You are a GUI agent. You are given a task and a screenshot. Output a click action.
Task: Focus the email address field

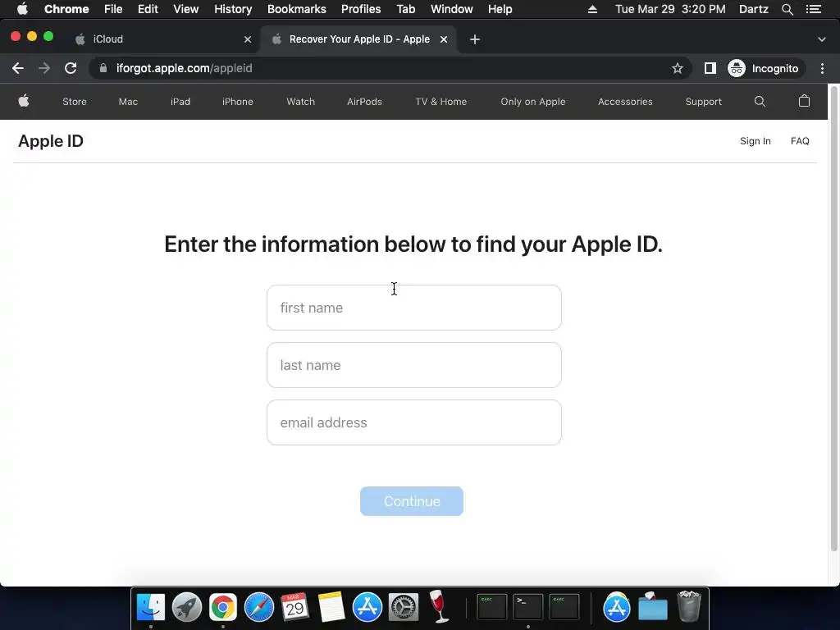pos(414,422)
